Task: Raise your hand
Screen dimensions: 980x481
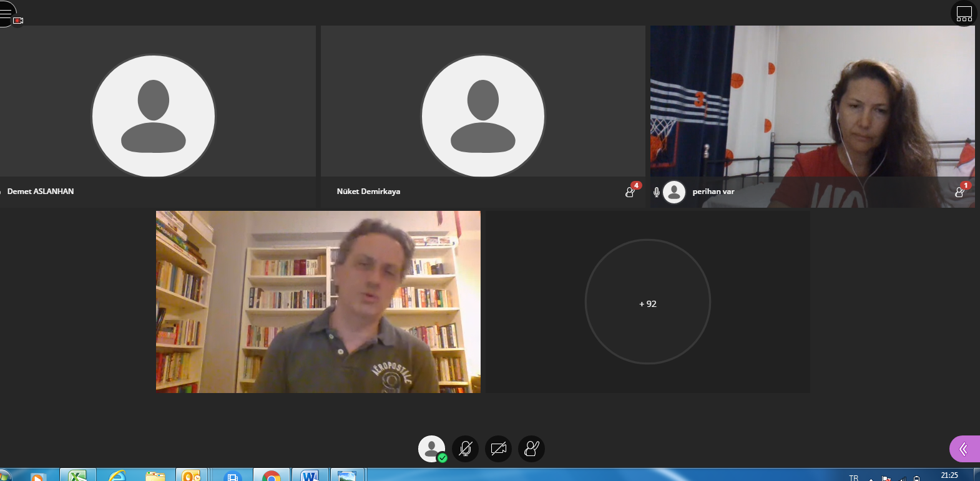Action: 531,449
